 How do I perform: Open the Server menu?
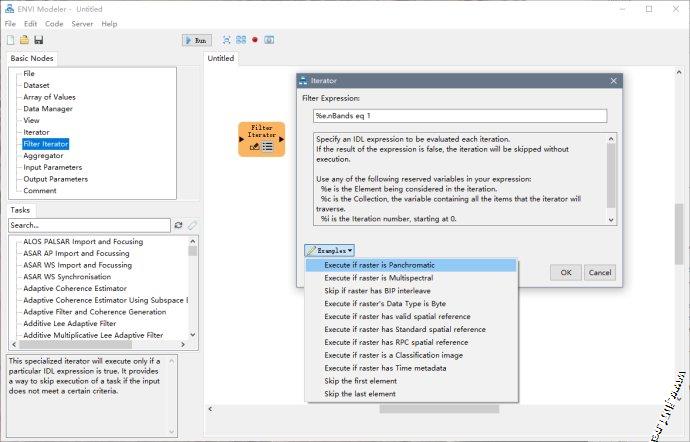click(82, 24)
